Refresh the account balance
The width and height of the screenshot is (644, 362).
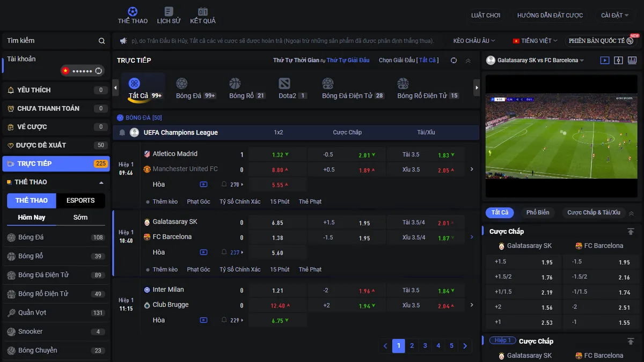(98, 71)
